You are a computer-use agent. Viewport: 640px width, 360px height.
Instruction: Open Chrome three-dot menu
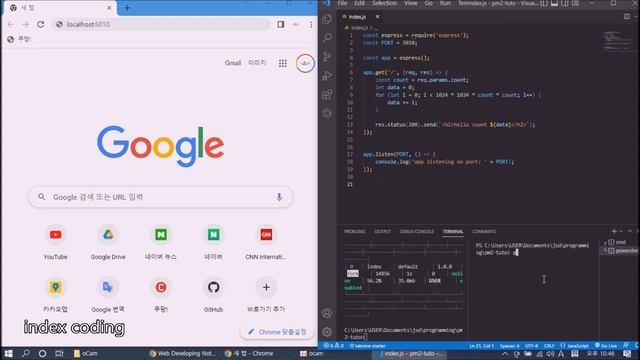pyautogui.click(x=311, y=24)
